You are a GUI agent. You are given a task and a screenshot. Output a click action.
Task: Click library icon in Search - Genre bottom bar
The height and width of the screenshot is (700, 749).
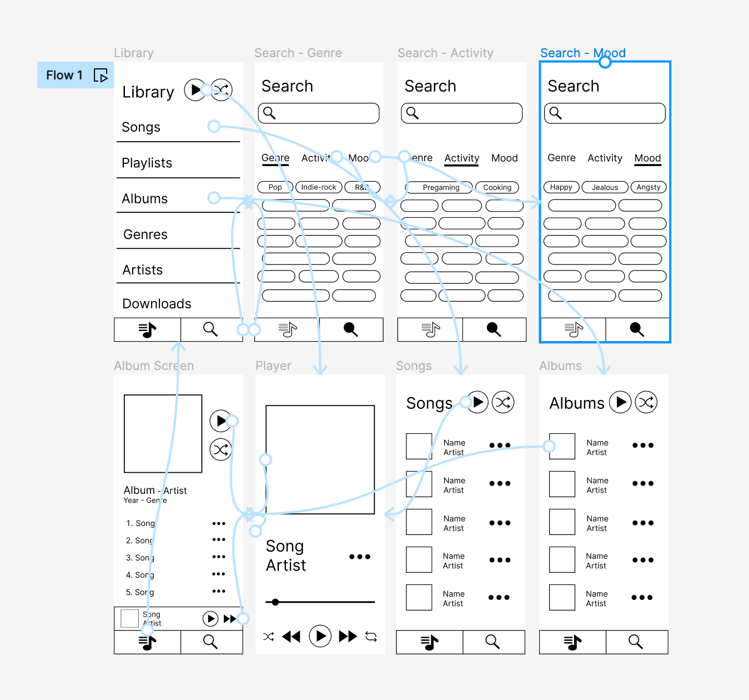(x=288, y=329)
